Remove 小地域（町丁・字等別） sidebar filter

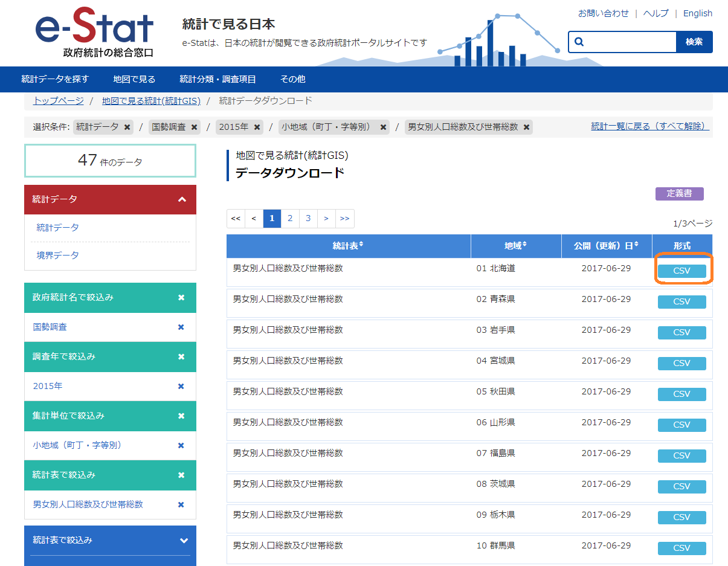click(x=181, y=445)
